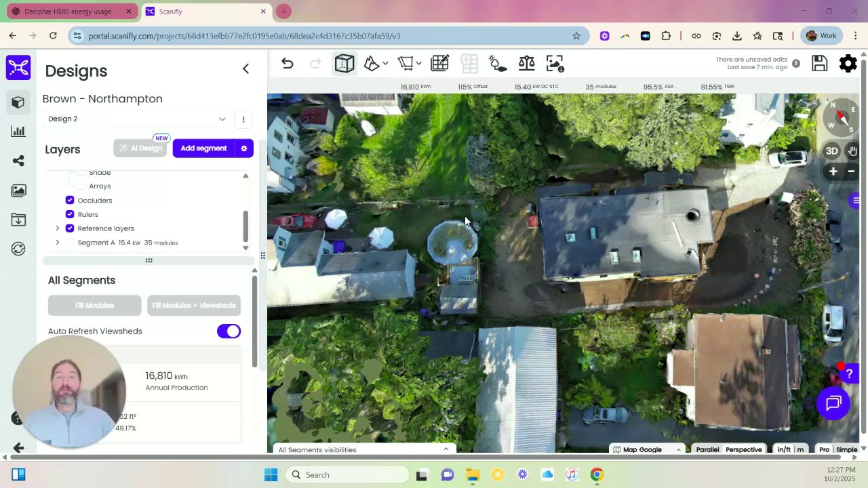The height and width of the screenshot is (488, 868).
Task: Open the share sidebar icon
Action: coord(18,161)
